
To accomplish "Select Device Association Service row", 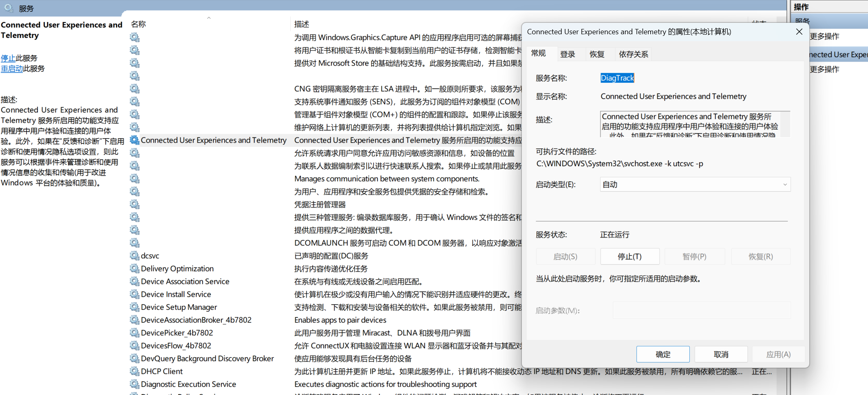I will [x=185, y=281].
